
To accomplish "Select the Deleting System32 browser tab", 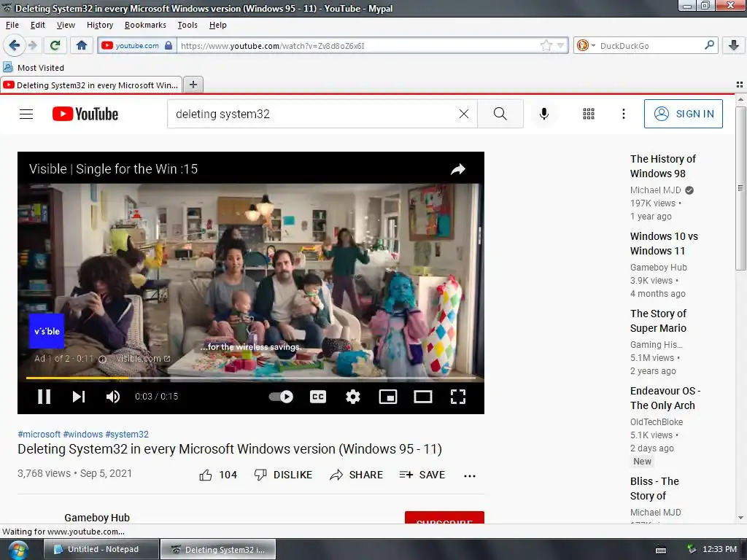I will pos(91,85).
